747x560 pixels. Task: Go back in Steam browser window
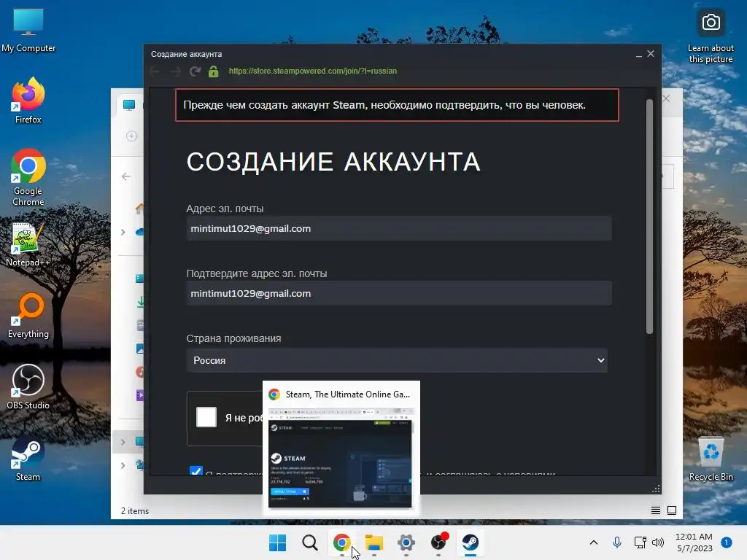[155, 71]
